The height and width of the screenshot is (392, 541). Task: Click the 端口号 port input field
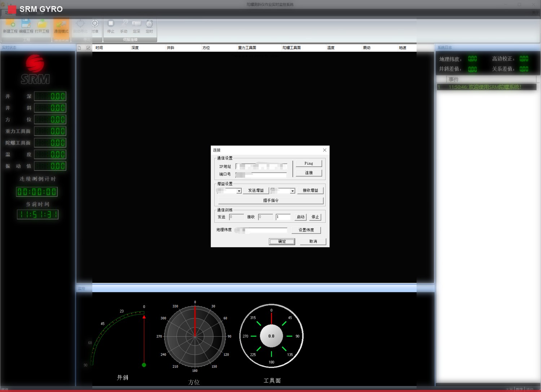click(x=261, y=175)
